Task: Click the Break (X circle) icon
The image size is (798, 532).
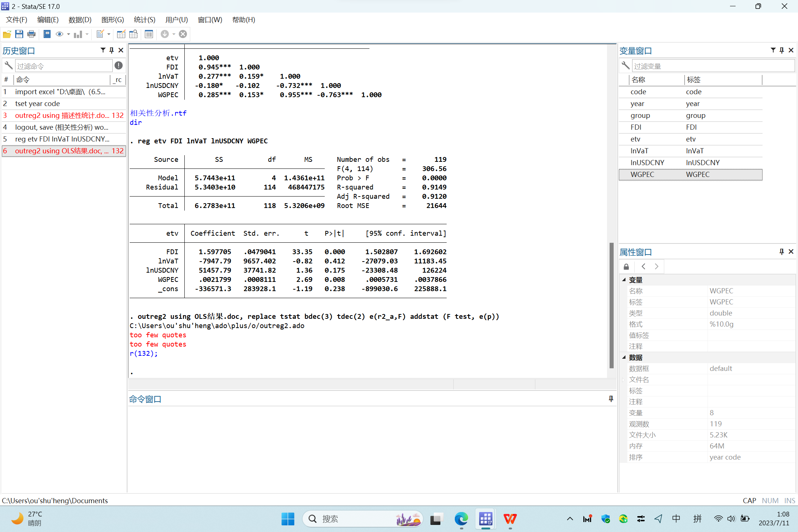Action: [x=183, y=34]
